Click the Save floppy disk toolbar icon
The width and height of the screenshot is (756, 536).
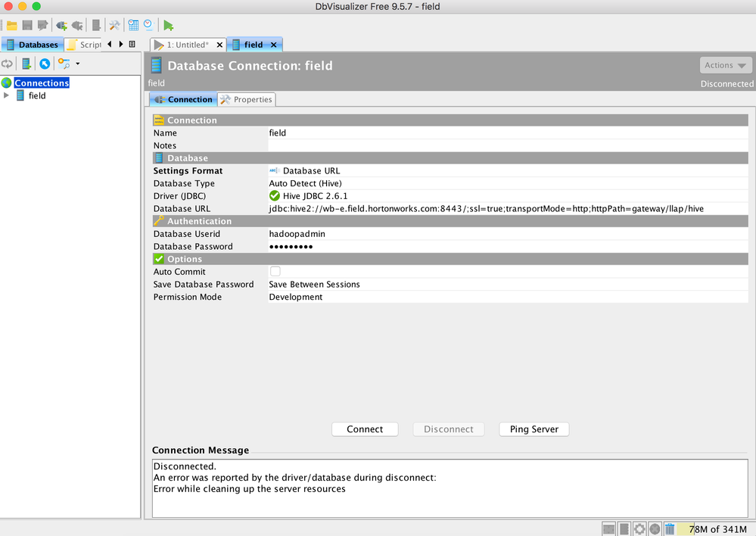pos(27,25)
